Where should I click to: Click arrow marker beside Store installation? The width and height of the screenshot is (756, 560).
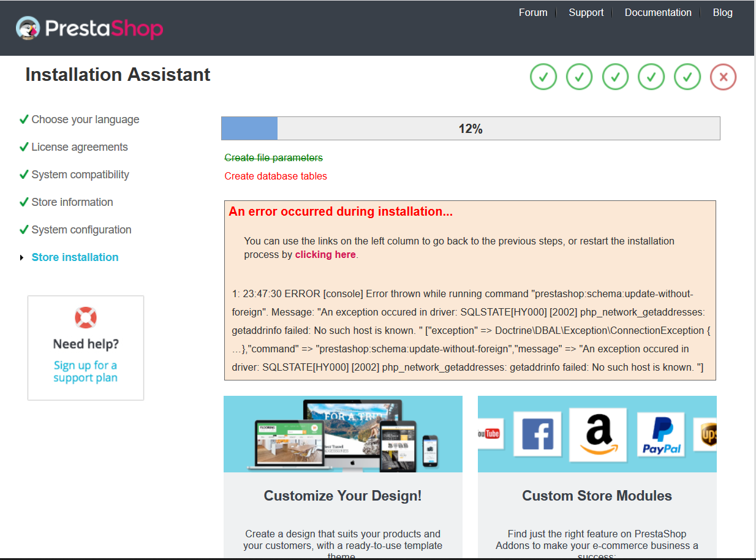click(x=22, y=257)
